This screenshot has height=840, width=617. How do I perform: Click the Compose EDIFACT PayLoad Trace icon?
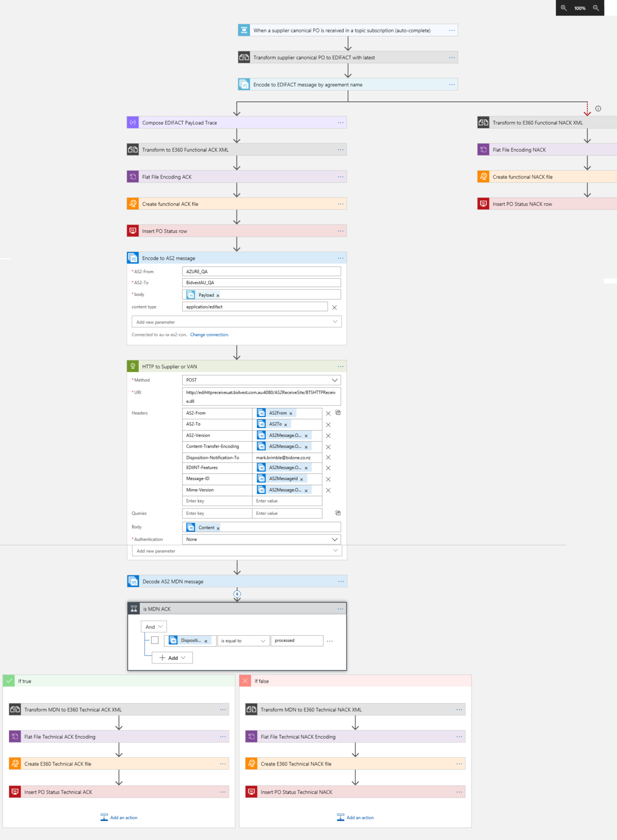click(x=133, y=122)
